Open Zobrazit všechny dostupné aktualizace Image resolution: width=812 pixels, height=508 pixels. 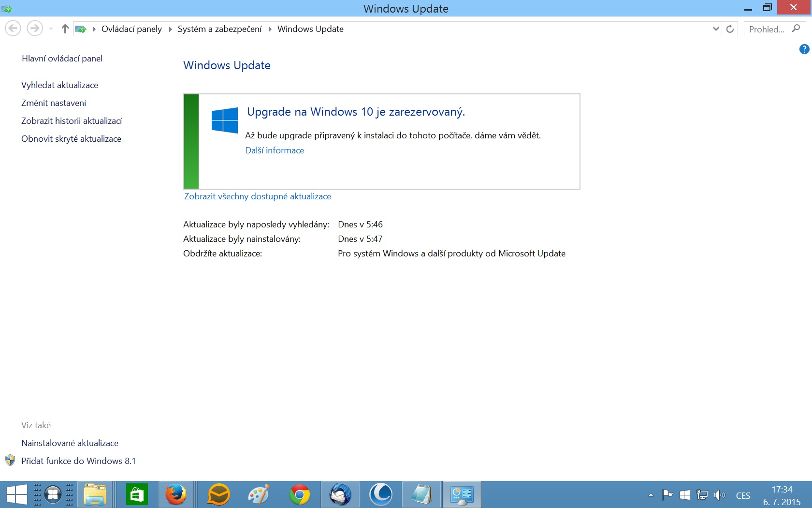(258, 196)
